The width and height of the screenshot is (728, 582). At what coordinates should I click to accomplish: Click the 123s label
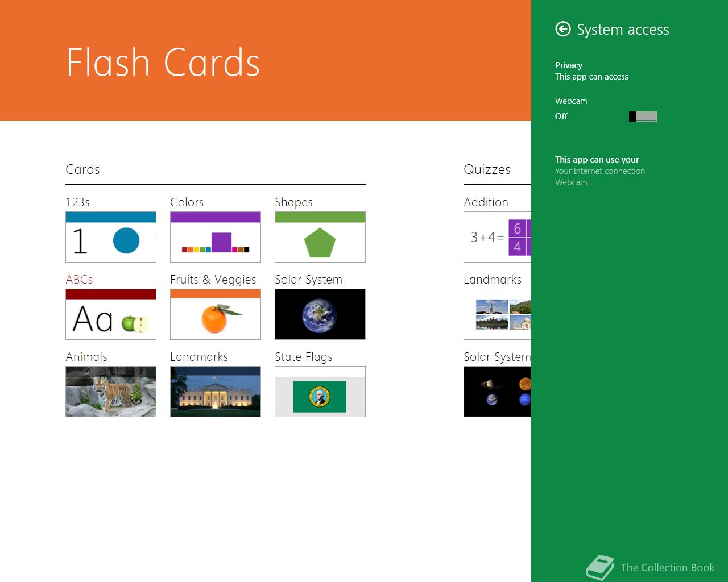click(x=78, y=202)
